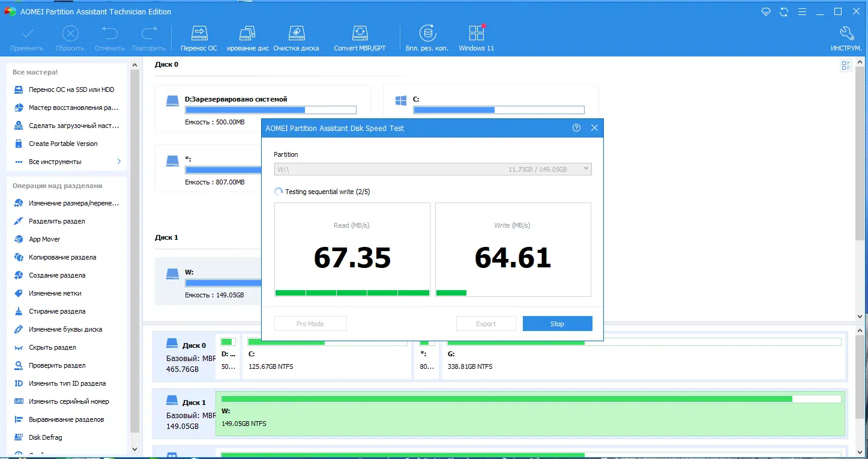This screenshot has width=868, height=459.
Task: Select Перенос ОС на SSD или HDD wizard
Action: point(66,90)
